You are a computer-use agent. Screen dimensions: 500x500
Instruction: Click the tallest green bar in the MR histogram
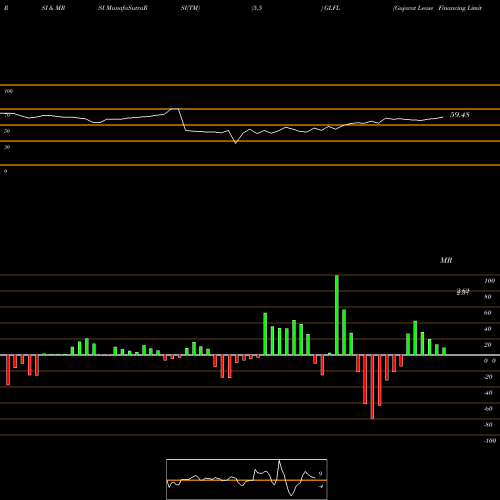coord(337,315)
